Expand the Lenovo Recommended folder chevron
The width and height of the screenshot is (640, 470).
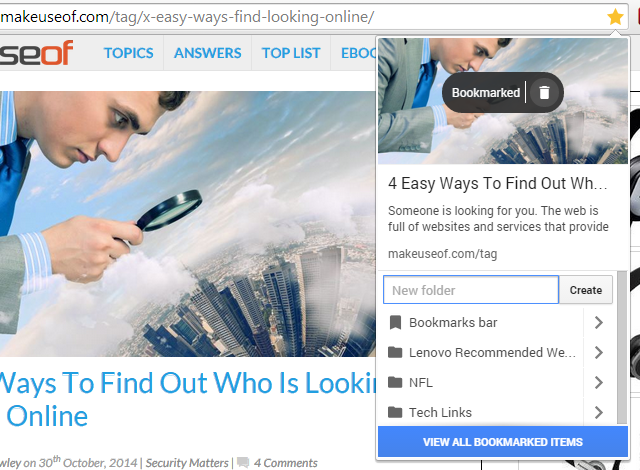[598, 352]
